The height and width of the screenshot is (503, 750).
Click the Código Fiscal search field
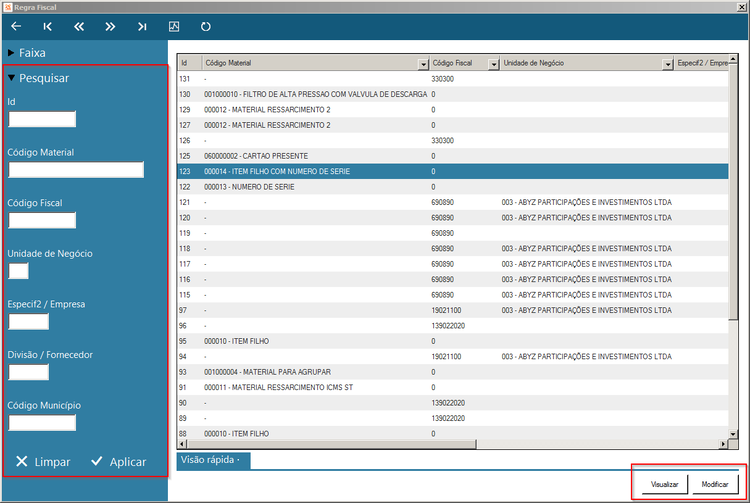pyautogui.click(x=42, y=220)
